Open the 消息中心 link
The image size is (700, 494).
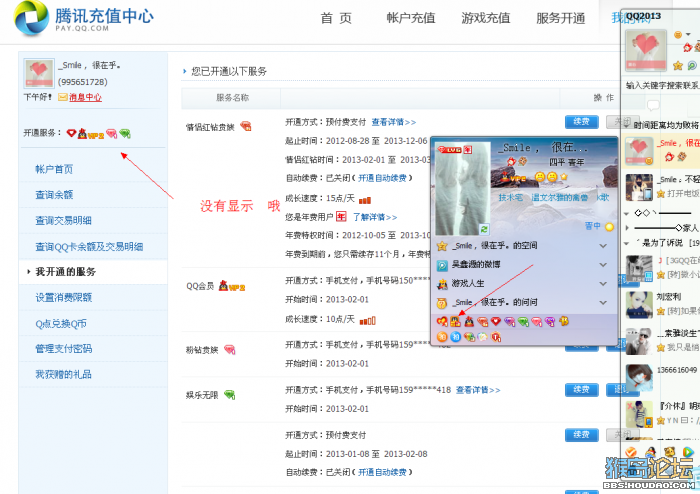click(85, 97)
